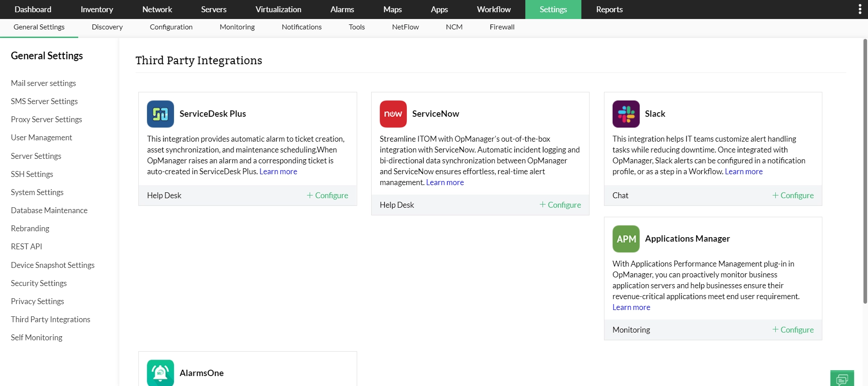
Task: Select Third Party Integrations in sidebar
Action: point(51,319)
